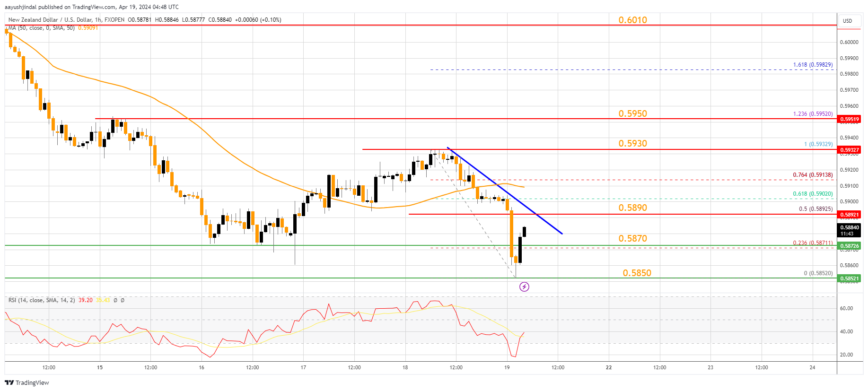Click the 0.5950 resistance level label
Image resolution: width=868 pixels, height=391 pixels.
[x=633, y=113]
